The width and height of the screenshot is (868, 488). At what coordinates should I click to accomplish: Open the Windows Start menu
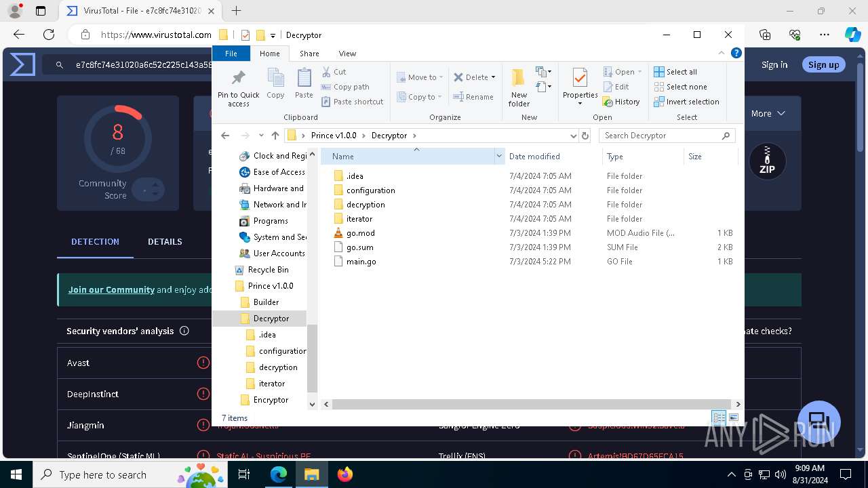click(x=16, y=474)
